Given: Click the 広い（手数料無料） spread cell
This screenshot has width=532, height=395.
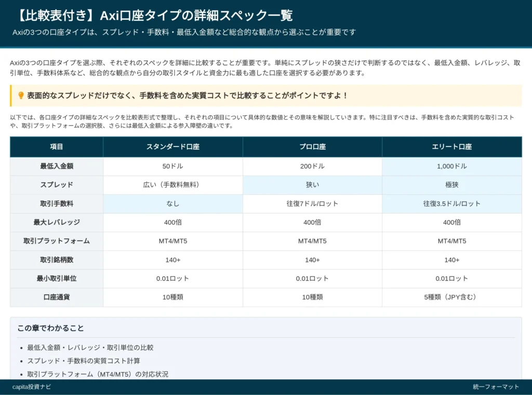Looking at the screenshot, I should pos(173,185).
